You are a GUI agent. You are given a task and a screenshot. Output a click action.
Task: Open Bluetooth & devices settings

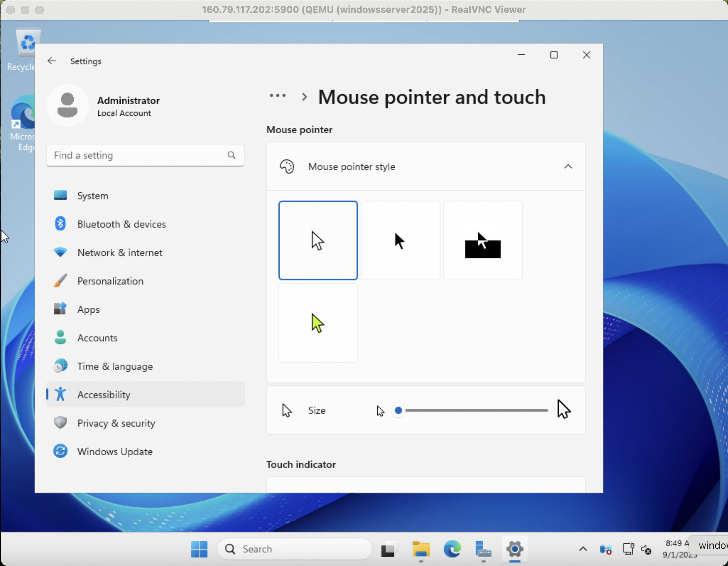pyautogui.click(x=121, y=224)
